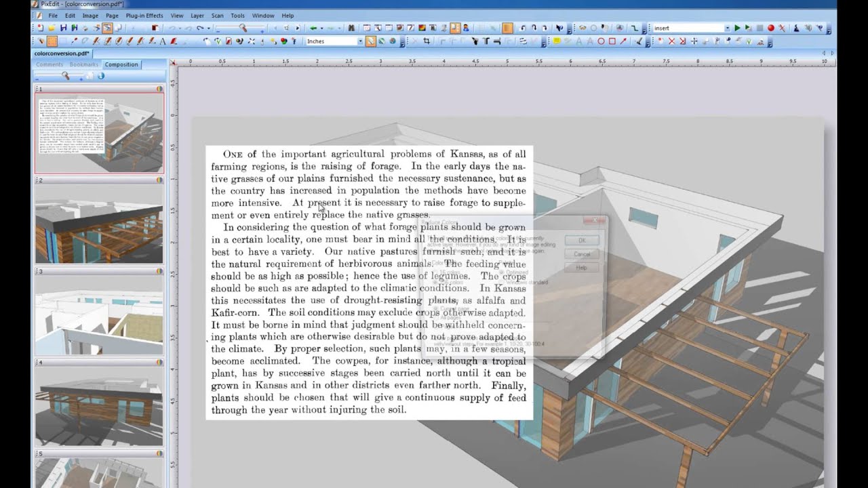The width and height of the screenshot is (868, 488).
Task: Open the Tools menu
Action: coord(237,15)
